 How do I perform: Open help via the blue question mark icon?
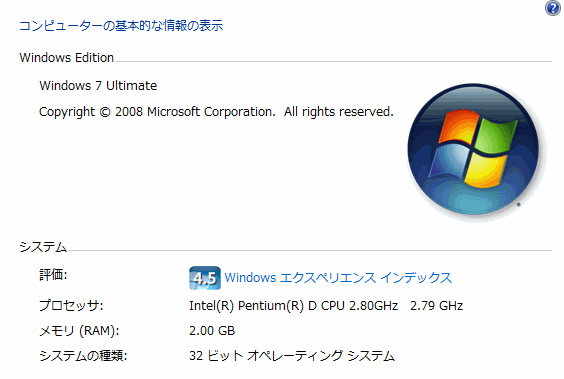coord(553,8)
